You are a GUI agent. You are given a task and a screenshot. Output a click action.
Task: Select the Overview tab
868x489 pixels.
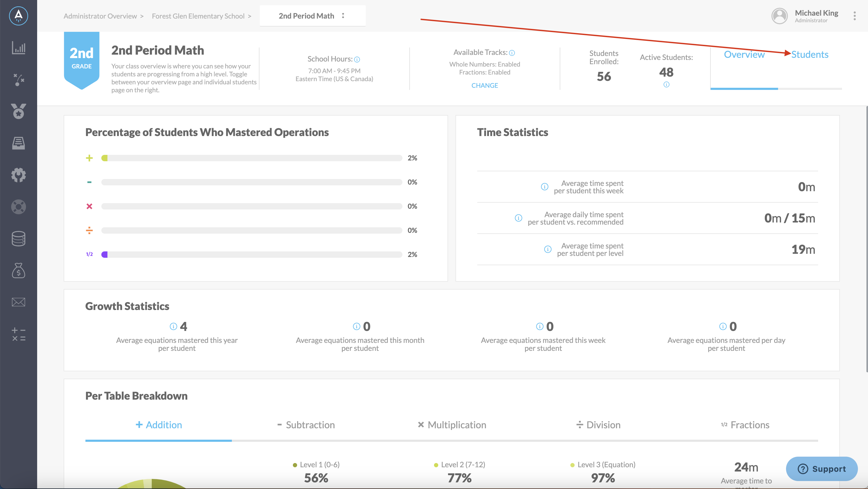(x=744, y=55)
